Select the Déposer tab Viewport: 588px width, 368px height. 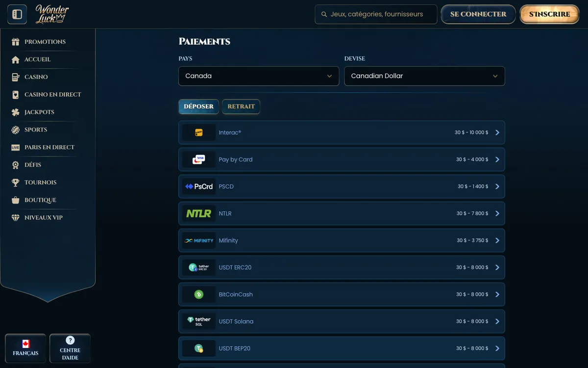pyautogui.click(x=199, y=106)
